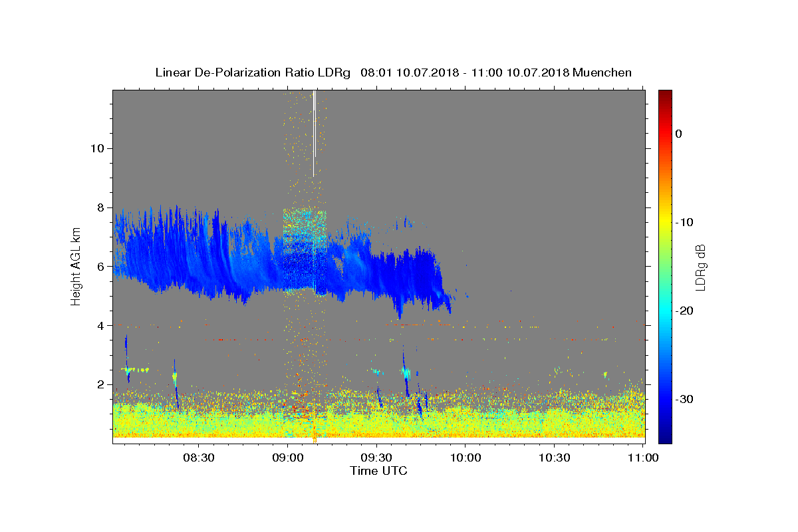Click the height tick label 6
The width and height of the screenshot is (798, 532).
click(x=100, y=266)
